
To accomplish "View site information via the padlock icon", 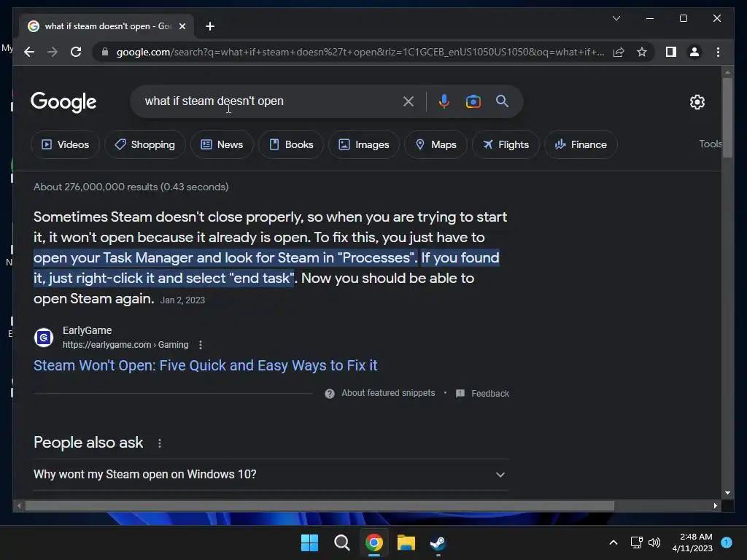I will 105,52.
